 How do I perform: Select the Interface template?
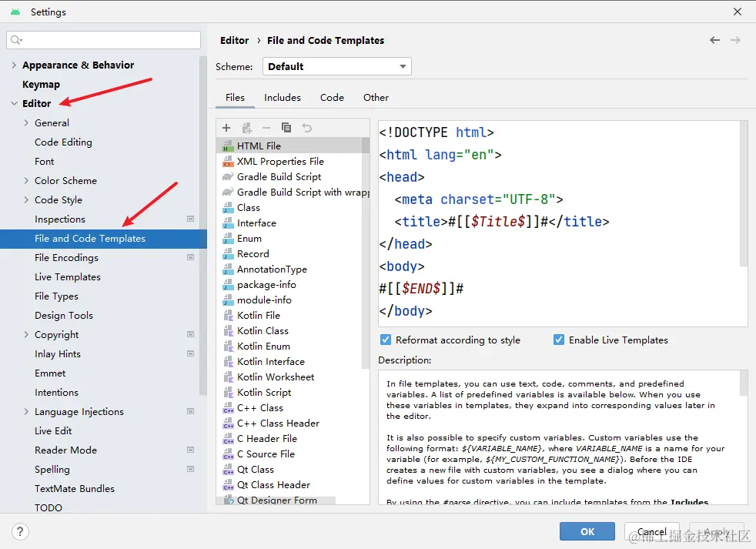coord(256,223)
